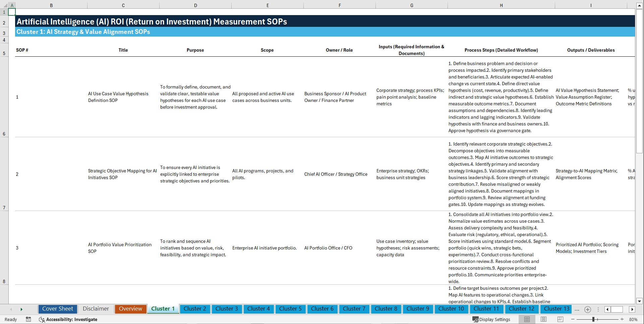Screen dimensions: 644x324
Task: Select the Overview sheet tab
Action: [x=130, y=309]
